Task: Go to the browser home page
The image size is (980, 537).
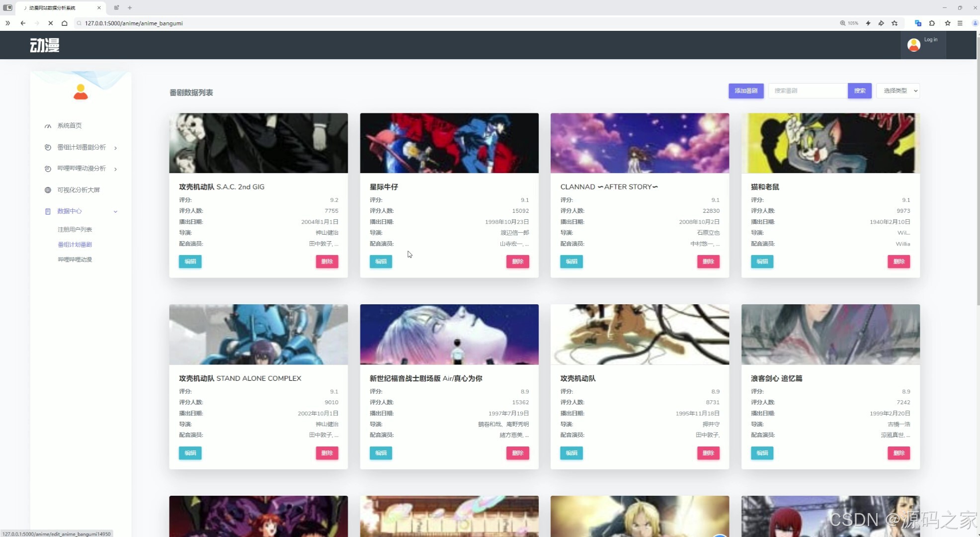Action: 64,23
